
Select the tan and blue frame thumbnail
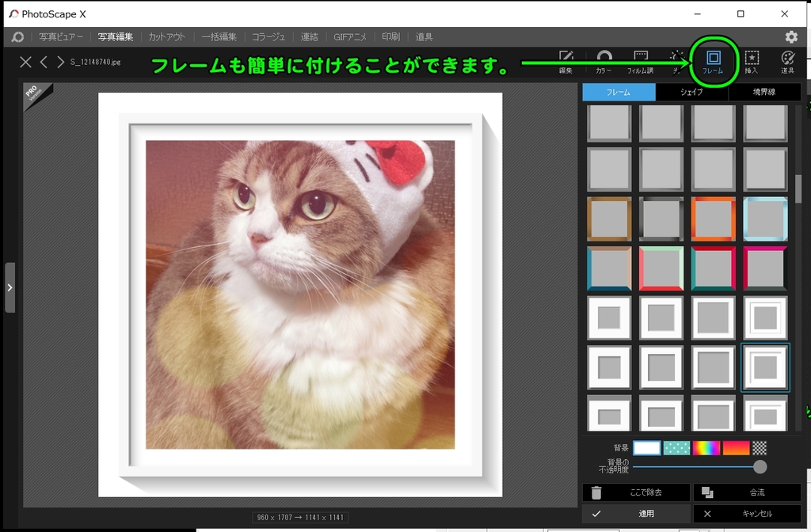(x=609, y=268)
